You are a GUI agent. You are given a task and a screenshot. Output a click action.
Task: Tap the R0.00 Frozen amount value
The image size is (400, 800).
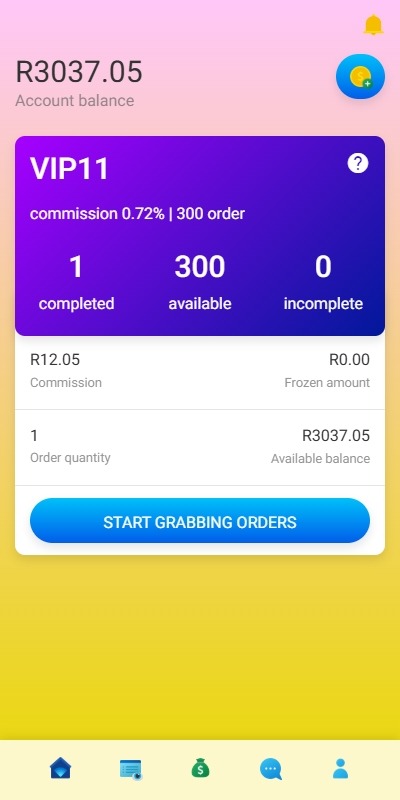(349, 360)
